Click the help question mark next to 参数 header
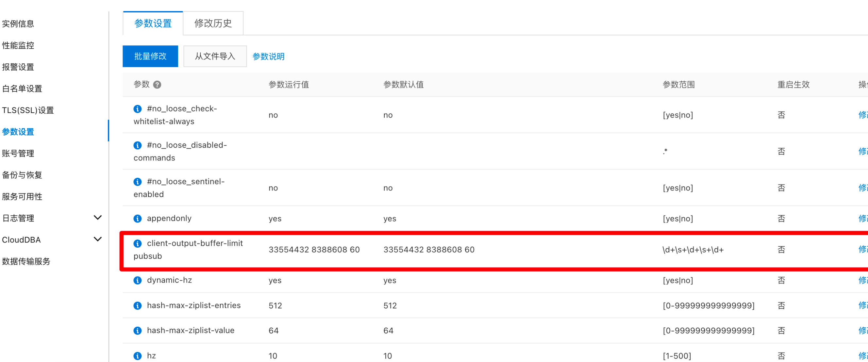Screen dimensions: 868x362 [157, 85]
